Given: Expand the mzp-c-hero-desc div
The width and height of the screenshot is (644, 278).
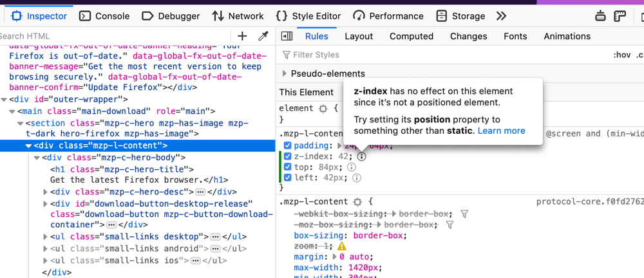Looking at the screenshot, I should click(45, 192).
